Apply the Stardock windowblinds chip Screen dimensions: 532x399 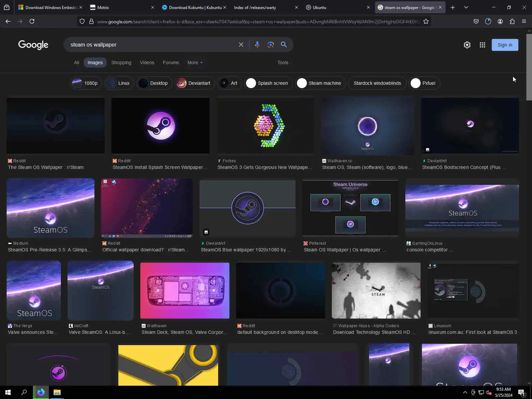(x=377, y=83)
